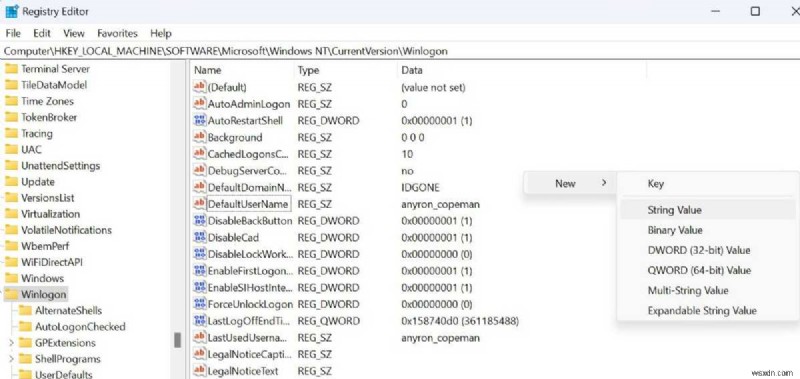Screen dimensions: 800x379
Task: Click the open folder icon of Winlogon
Action: (11, 294)
